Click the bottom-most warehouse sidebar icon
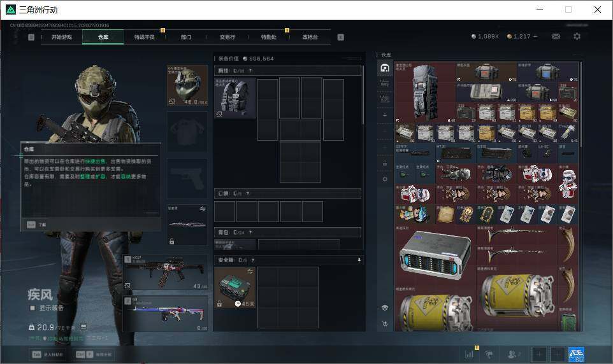 (385, 324)
